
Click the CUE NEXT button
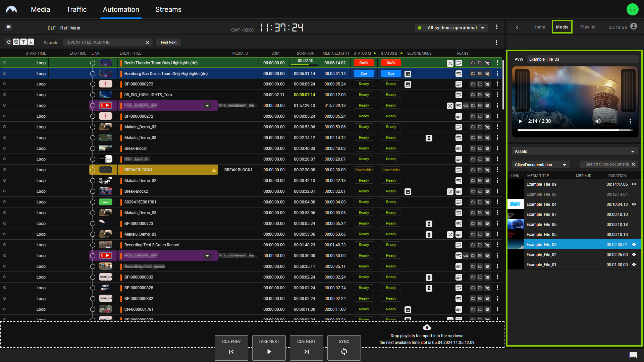point(307,348)
